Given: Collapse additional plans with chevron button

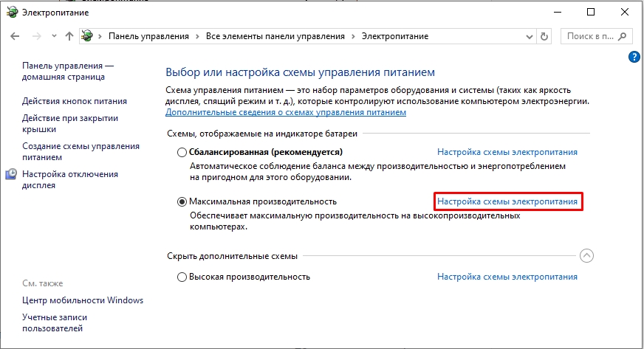Looking at the screenshot, I should click(x=586, y=255).
